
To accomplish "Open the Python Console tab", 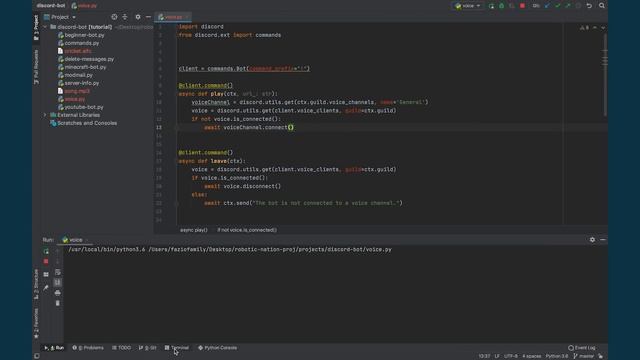I will click(x=218, y=348).
